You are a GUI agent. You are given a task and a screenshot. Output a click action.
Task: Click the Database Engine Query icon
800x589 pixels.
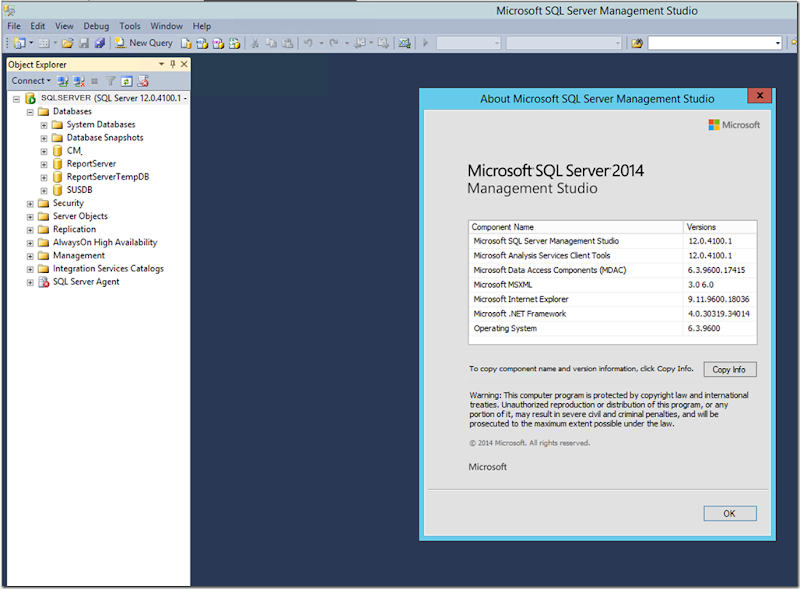[186, 43]
